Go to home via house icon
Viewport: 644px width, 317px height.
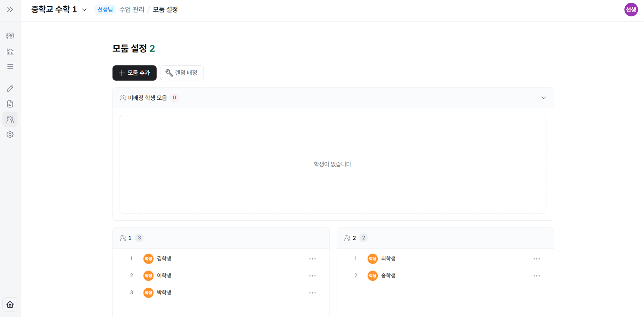pyautogui.click(x=10, y=304)
